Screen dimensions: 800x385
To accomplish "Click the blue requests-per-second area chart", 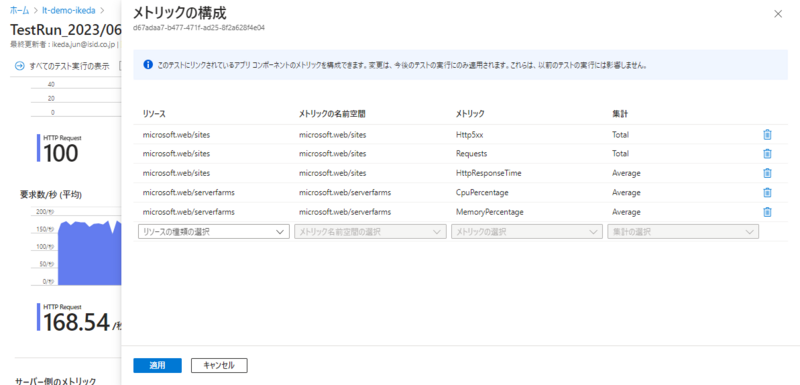I will click(89, 252).
